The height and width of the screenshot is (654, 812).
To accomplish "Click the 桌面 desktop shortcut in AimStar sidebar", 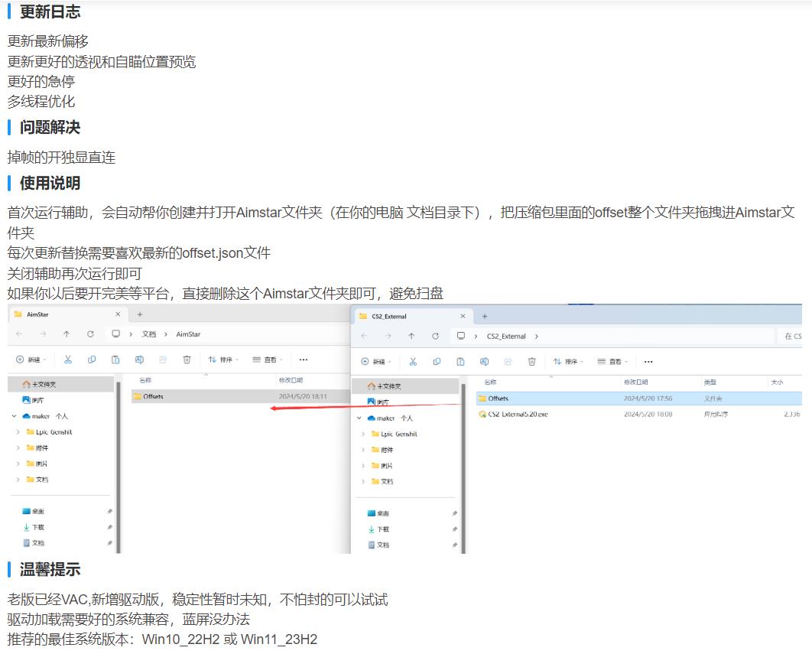I will pos(37,512).
